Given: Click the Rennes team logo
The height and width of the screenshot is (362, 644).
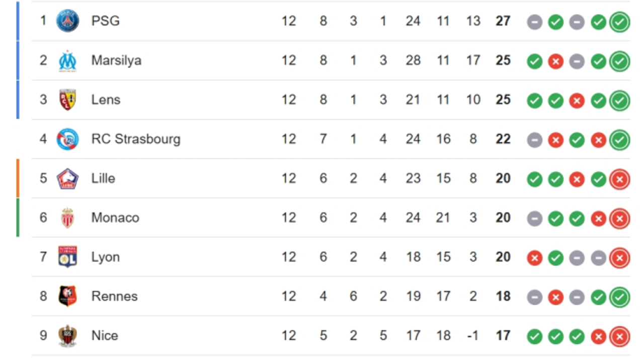Looking at the screenshot, I should click(67, 296).
